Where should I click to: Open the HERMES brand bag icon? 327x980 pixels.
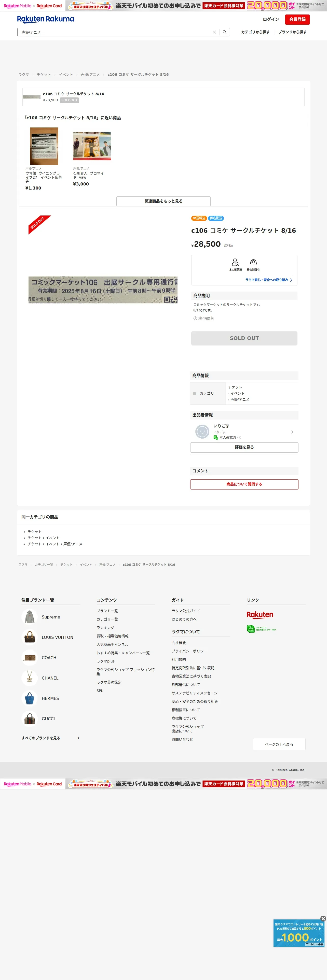(30, 698)
